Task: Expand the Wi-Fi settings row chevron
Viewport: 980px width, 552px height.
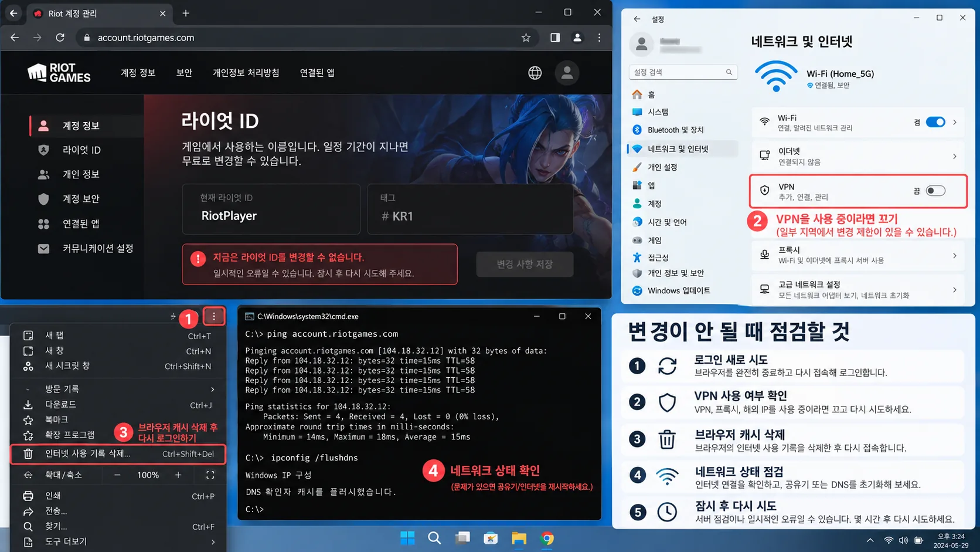Action: [x=955, y=122]
